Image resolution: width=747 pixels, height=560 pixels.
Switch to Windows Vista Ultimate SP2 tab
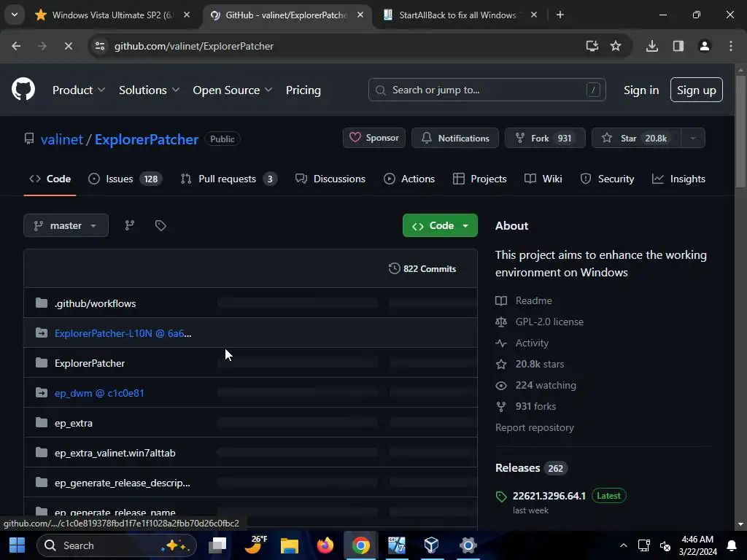112,15
